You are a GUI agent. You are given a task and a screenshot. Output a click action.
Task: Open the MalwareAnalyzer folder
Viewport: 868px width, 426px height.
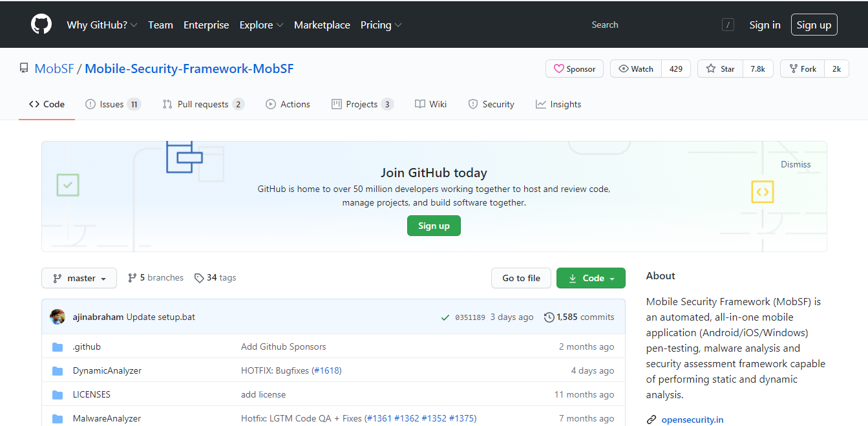[107, 418]
